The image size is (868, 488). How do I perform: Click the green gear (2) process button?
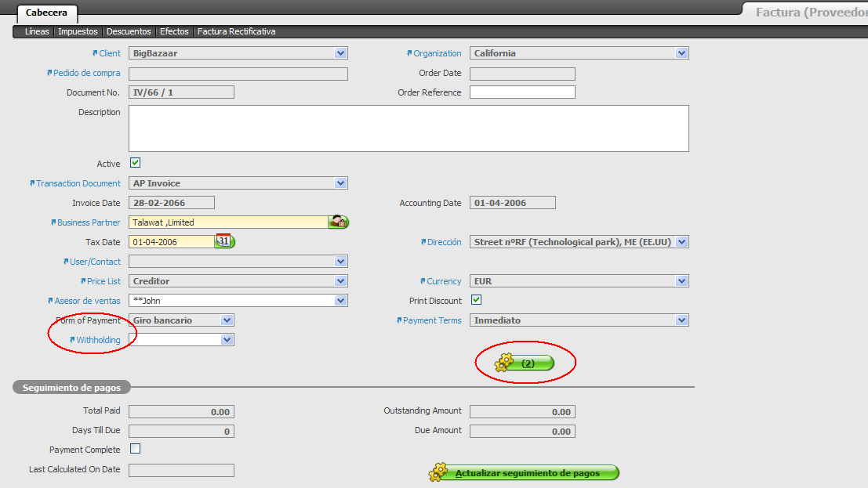pos(525,363)
